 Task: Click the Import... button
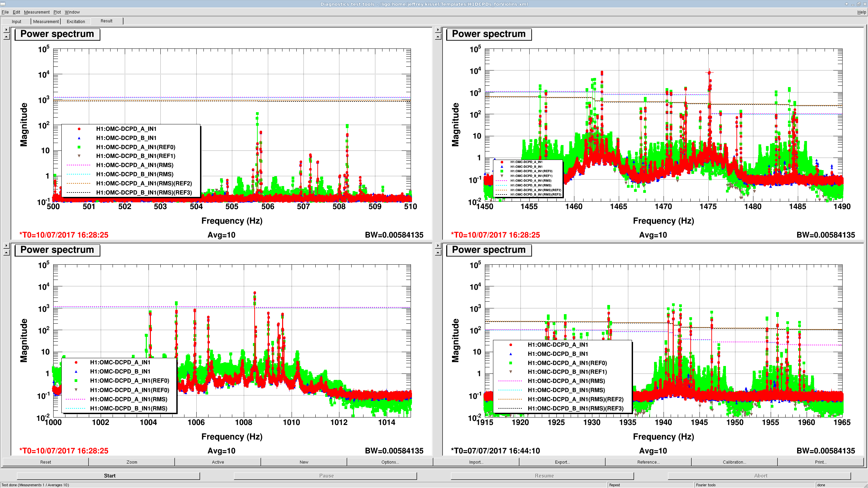point(476,462)
